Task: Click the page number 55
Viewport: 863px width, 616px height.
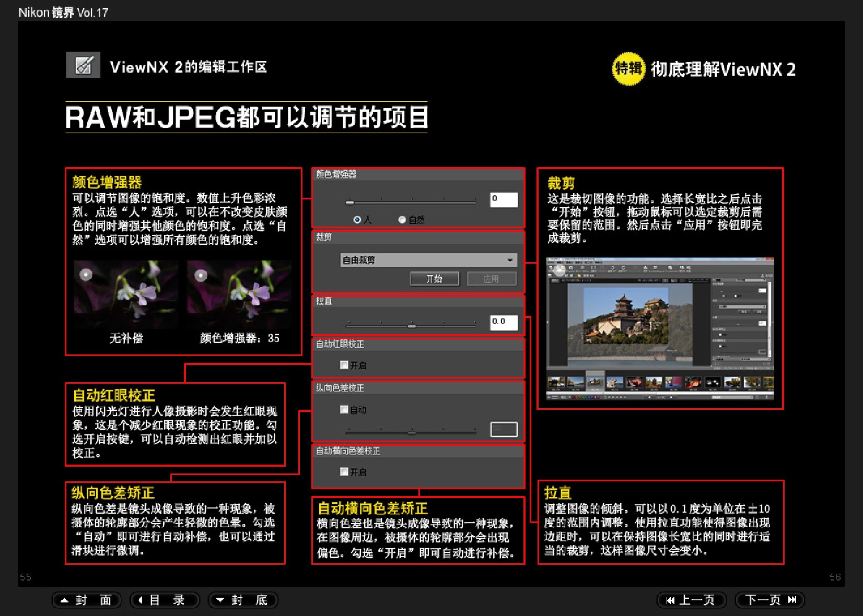Action: 26,577
